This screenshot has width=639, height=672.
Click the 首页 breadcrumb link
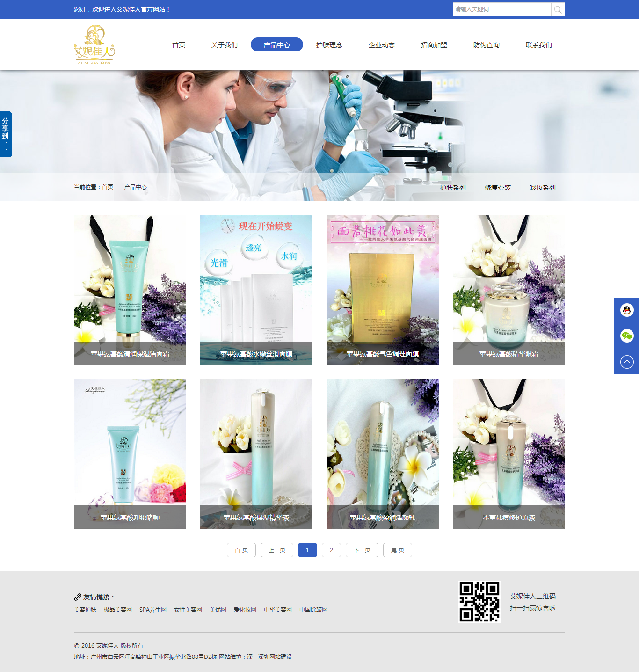(108, 187)
